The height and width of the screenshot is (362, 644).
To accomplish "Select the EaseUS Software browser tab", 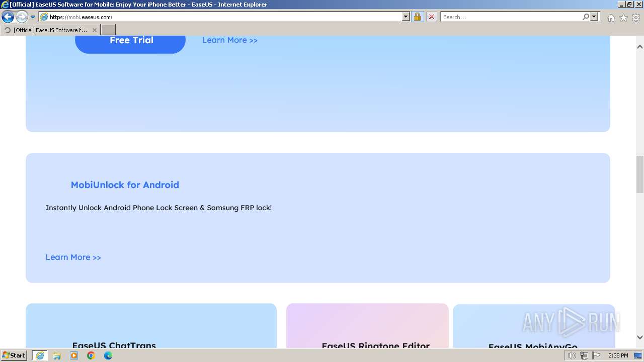I will point(50,30).
